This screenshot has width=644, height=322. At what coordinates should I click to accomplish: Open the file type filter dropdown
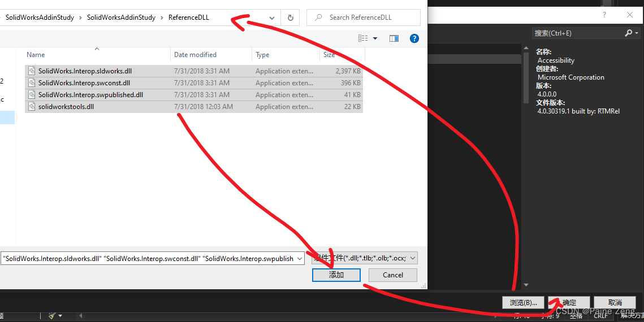point(364,258)
